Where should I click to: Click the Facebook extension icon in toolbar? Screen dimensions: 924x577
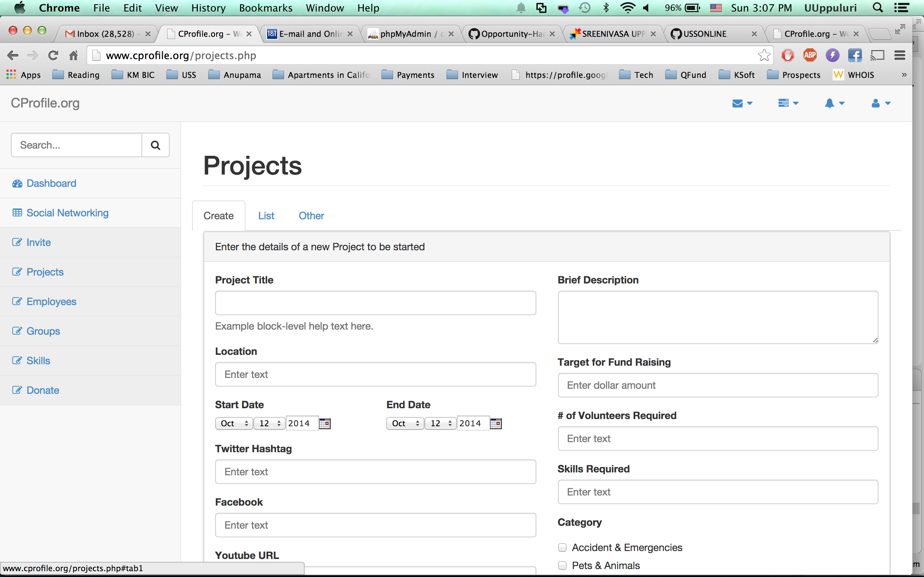click(x=854, y=55)
